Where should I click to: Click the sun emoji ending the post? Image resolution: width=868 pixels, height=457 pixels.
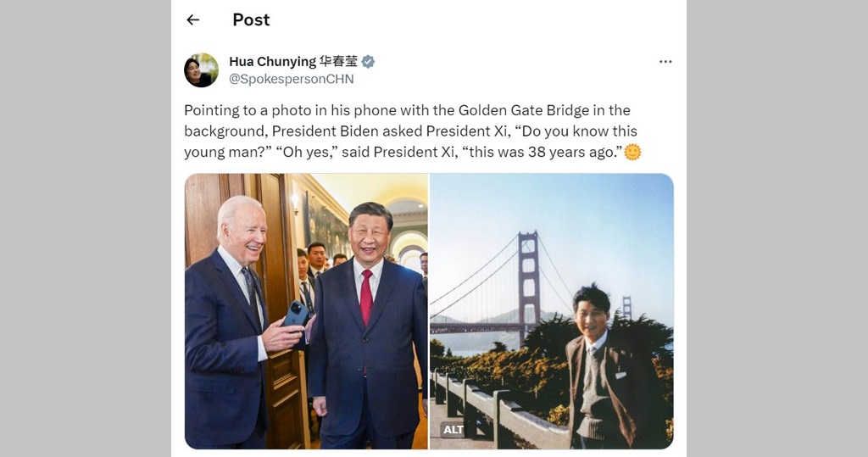pos(632,153)
